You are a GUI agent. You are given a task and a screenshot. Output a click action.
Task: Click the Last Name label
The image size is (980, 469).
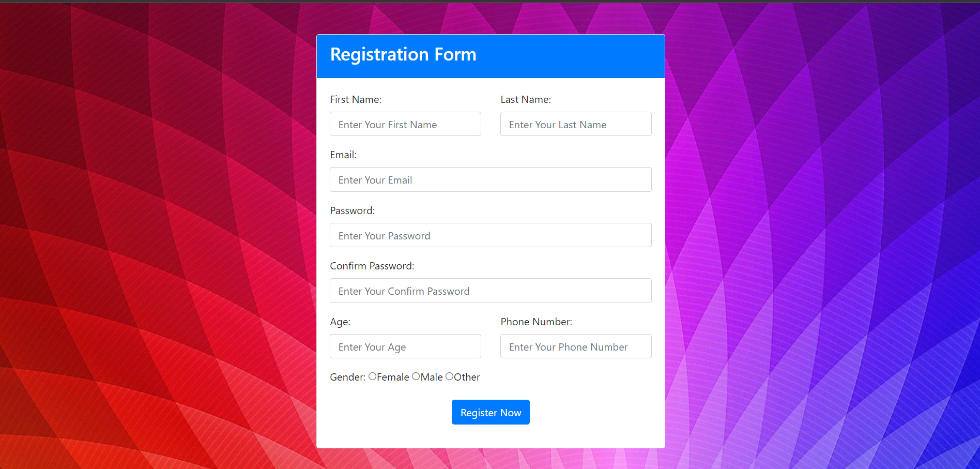(x=525, y=99)
